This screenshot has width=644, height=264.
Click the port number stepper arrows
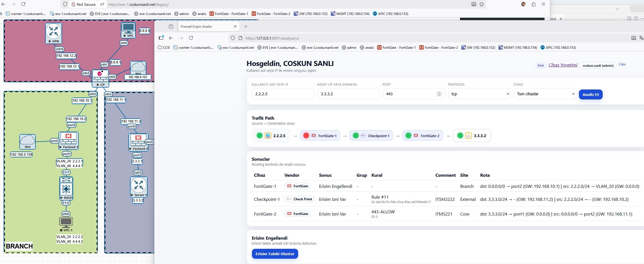tap(439, 94)
